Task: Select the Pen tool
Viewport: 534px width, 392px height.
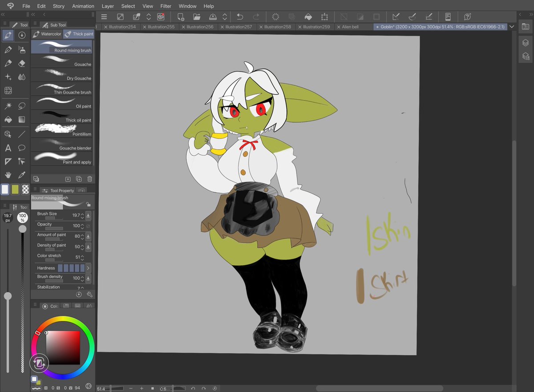Action: (x=8, y=49)
